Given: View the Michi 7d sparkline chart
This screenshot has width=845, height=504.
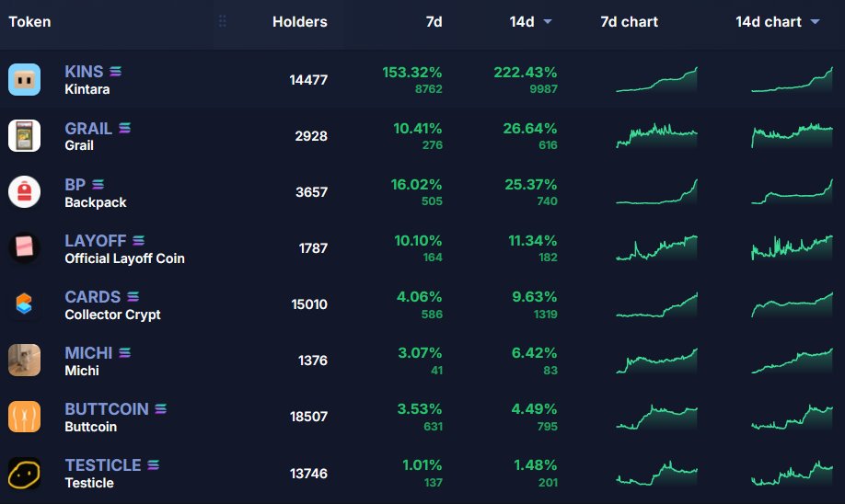Looking at the screenshot, I should click(x=656, y=361).
